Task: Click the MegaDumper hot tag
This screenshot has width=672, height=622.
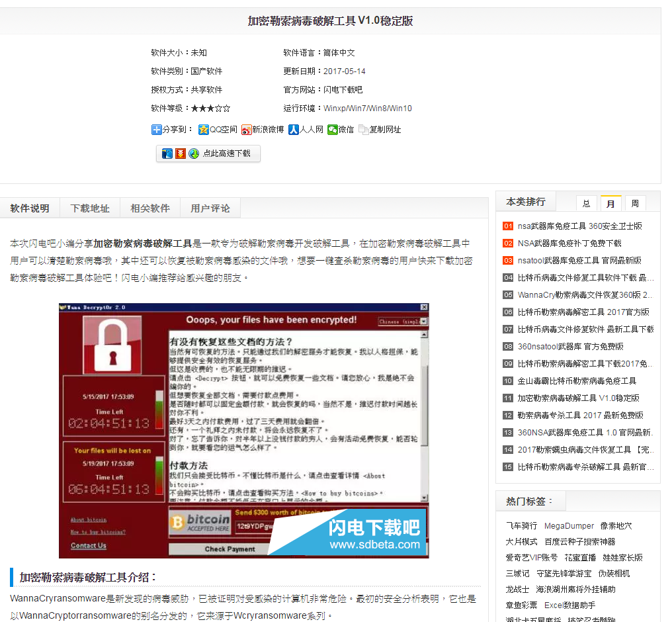Action: tap(569, 525)
